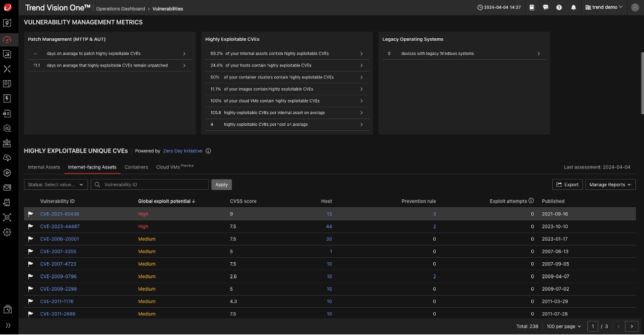Click the info icon beside Zero Day Initiative

click(x=208, y=151)
